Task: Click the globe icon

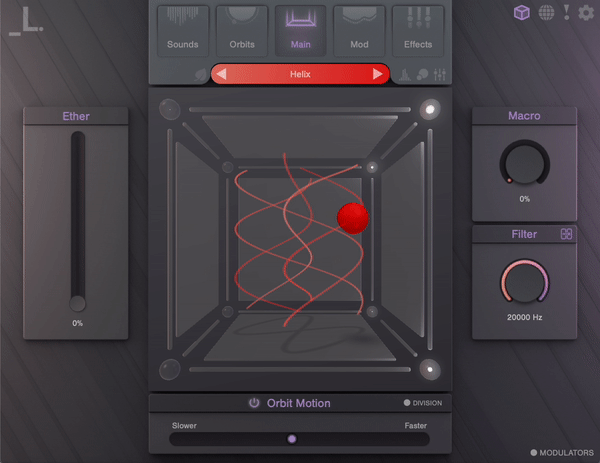Action: [546, 13]
